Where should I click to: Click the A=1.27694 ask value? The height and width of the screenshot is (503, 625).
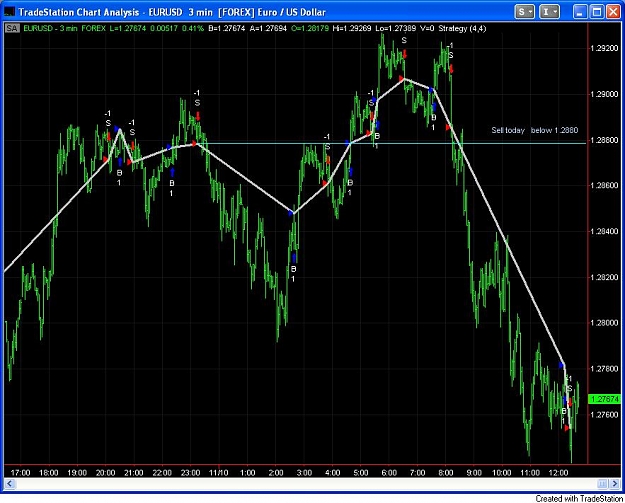click(x=268, y=28)
